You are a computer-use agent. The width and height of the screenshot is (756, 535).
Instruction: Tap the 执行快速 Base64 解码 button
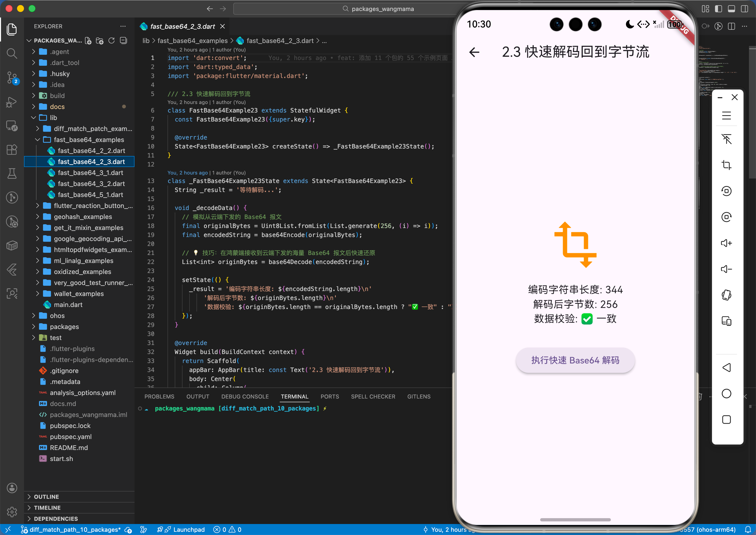point(575,360)
